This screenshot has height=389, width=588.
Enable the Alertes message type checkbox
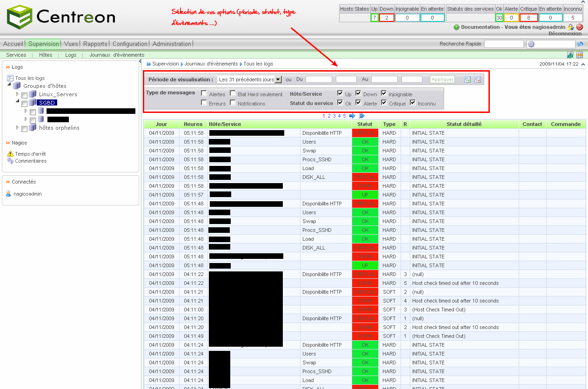(x=204, y=93)
